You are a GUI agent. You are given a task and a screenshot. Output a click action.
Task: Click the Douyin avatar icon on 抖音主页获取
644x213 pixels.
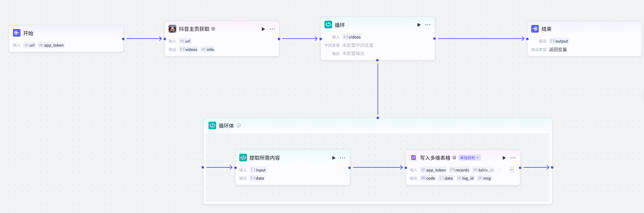click(x=172, y=29)
